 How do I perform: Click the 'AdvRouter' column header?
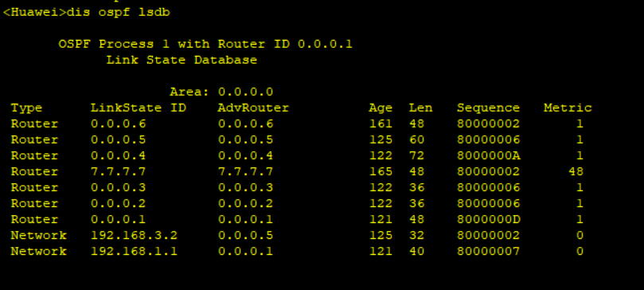(253, 108)
